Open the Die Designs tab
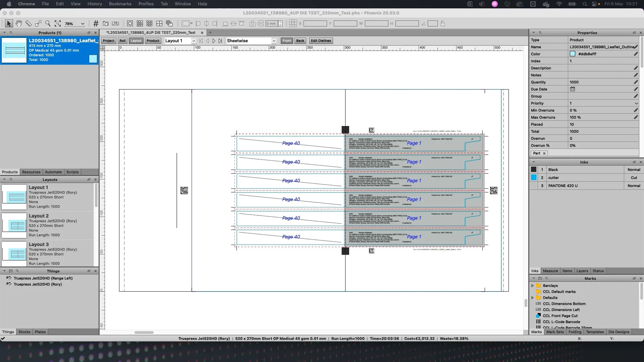 click(619, 332)
